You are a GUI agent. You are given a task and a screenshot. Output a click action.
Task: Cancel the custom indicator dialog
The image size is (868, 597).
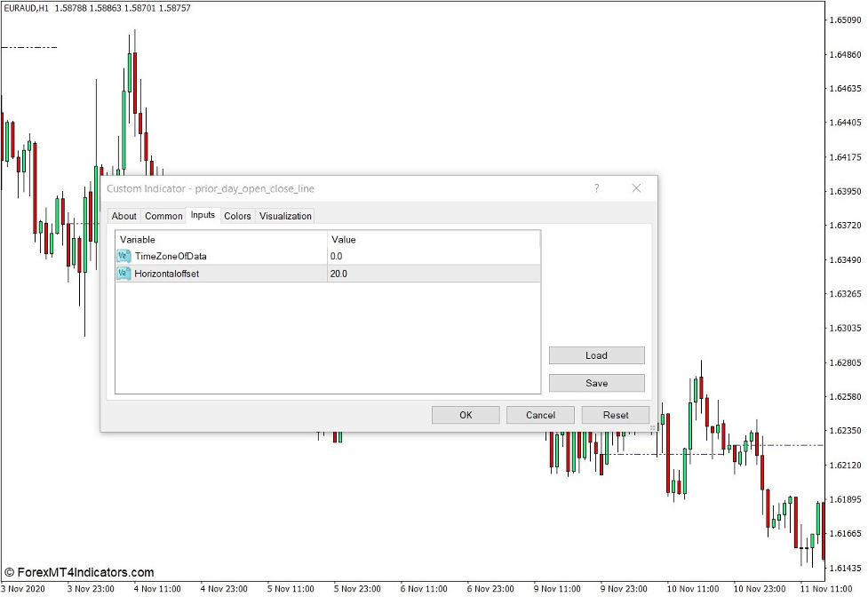(x=540, y=415)
